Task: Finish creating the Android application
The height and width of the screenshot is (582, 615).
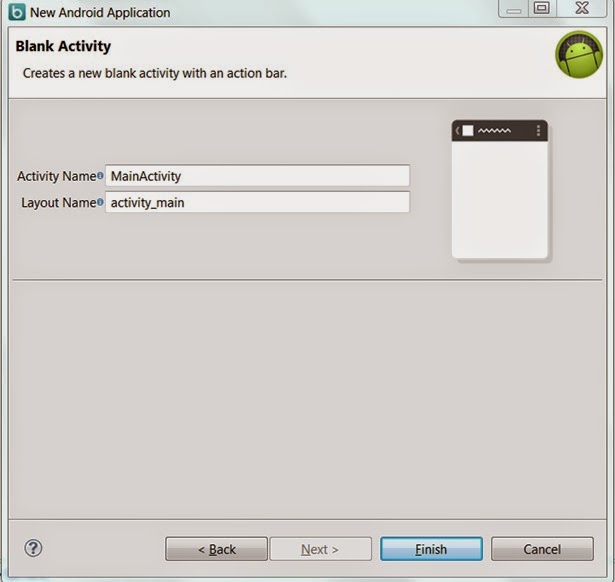Action: tap(431, 549)
